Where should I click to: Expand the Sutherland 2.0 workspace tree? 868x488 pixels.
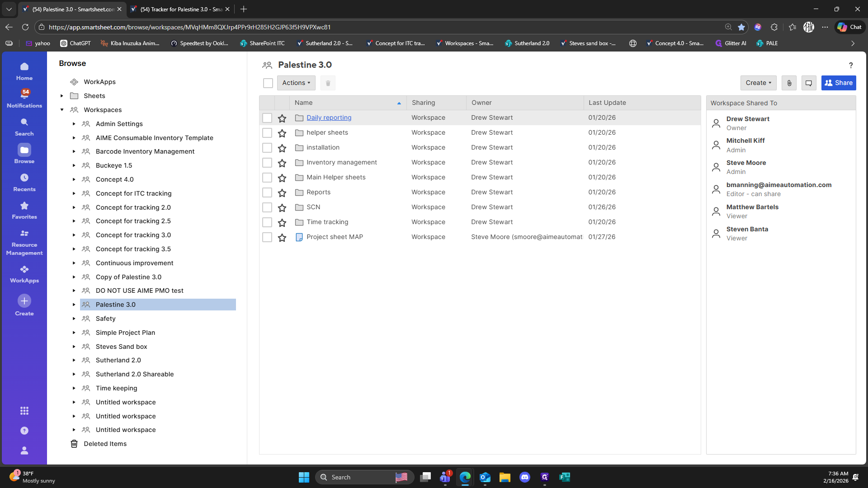click(74, 361)
